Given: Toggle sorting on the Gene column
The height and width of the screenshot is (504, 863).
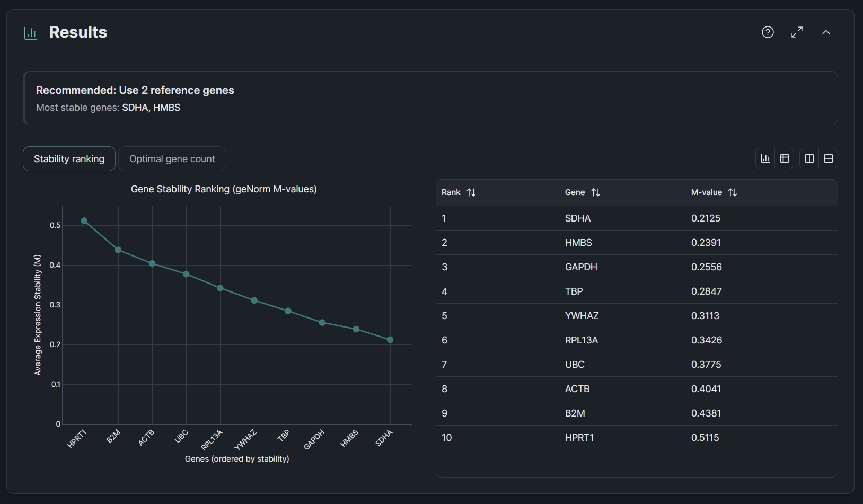Looking at the screenshot, I should pyautogui.click(x=596, y=192).
